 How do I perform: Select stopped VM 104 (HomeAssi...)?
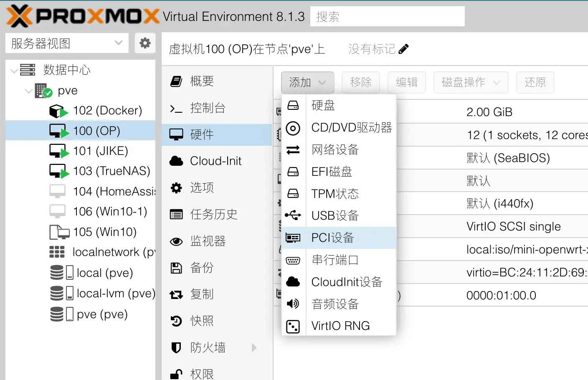(x=80, y=191)
